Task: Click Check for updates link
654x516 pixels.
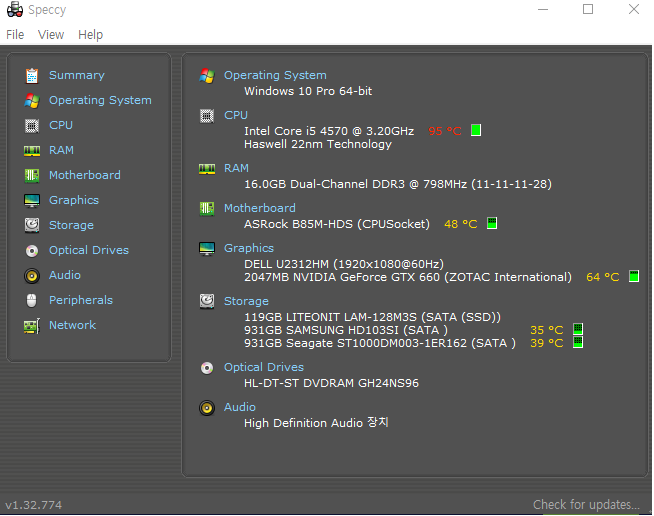Action: pos(586,505)
